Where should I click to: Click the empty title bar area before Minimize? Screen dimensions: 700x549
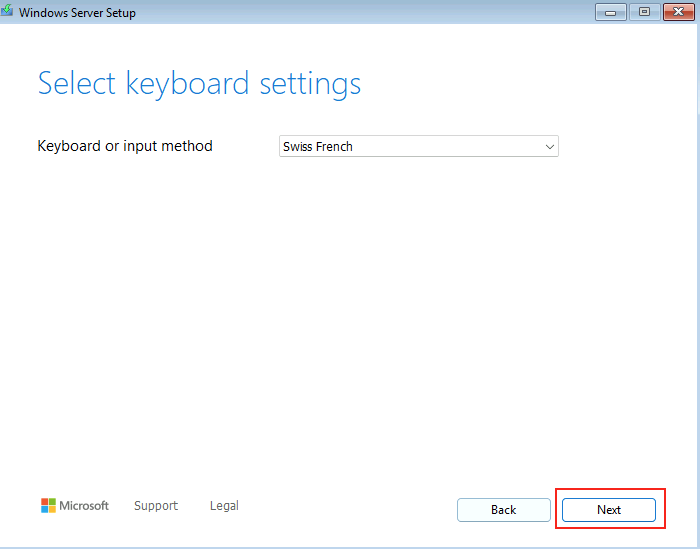point(365,12)
